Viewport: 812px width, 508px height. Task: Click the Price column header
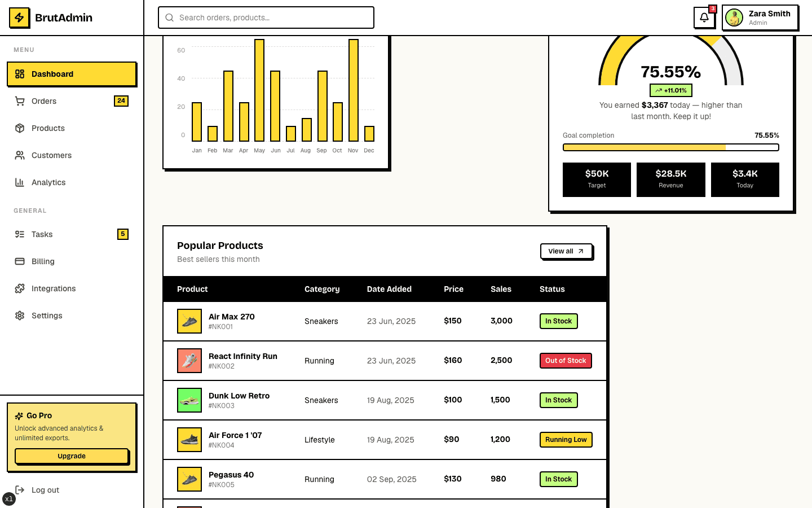tap(453, 289)
